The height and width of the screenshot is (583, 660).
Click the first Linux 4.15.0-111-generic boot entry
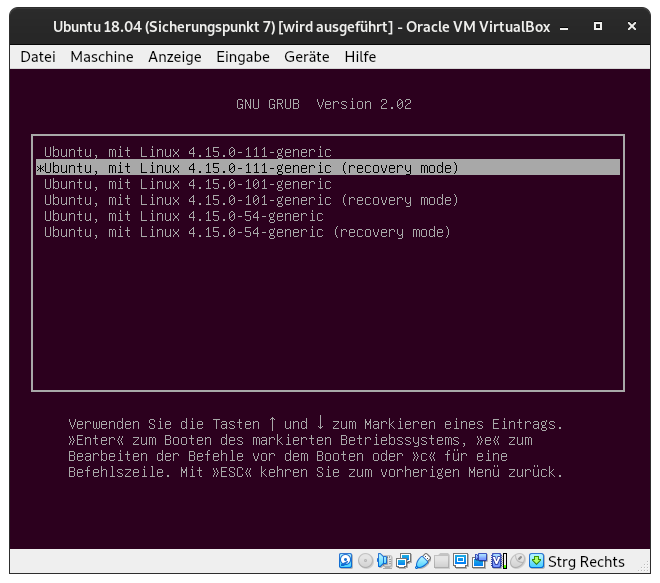click(187, 152)
